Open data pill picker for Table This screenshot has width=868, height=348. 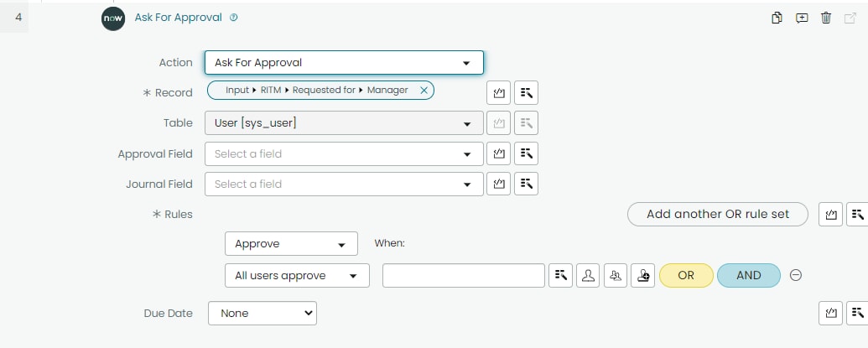[x=527, y=122]
